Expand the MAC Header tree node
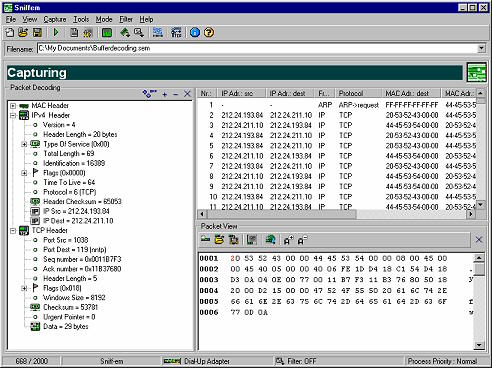Image resolution: width=492 pixels, height=368 pixels. [x=13, y=106]
